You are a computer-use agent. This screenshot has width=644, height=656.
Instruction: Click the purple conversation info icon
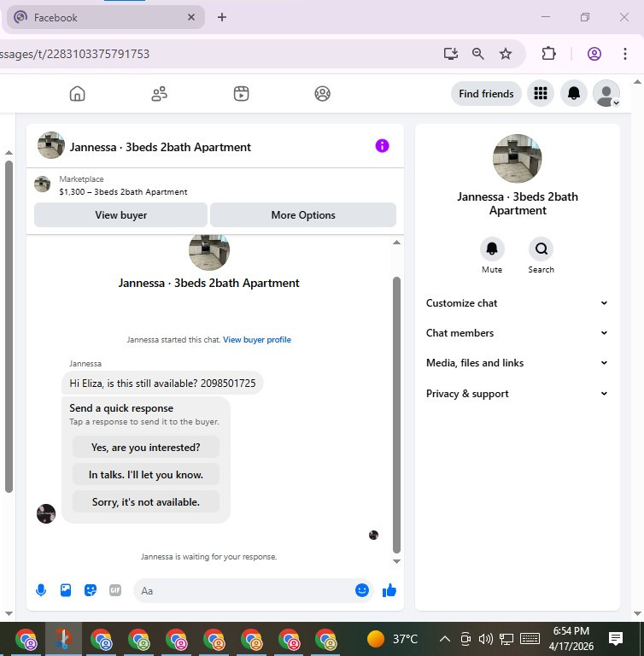[382, 146]
